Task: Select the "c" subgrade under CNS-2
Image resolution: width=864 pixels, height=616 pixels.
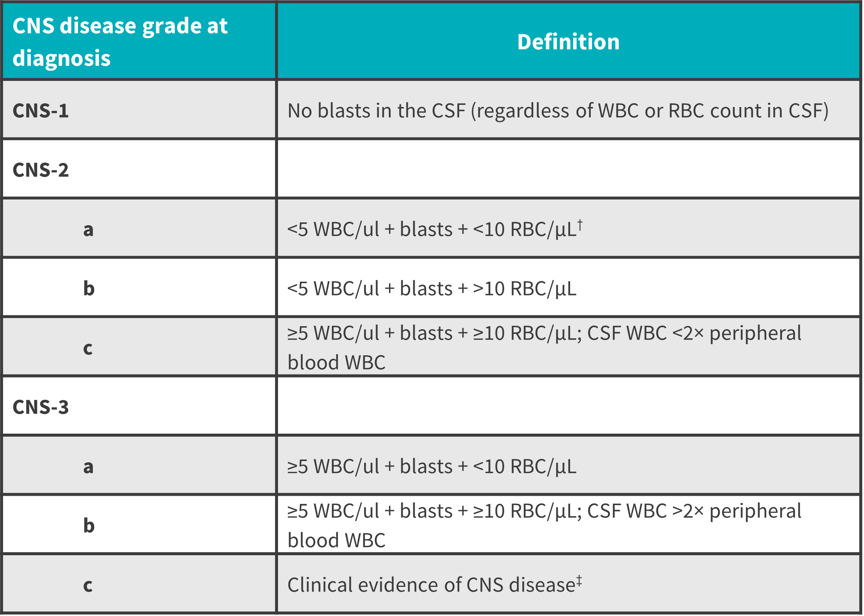Action: [x=88, y=348]
